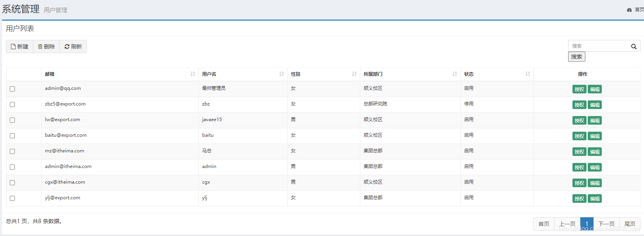Viewport: 644px width, 236px height.
Task: Click 授权 for the zbz5@export.com row
Action: [x=579, y=105]
